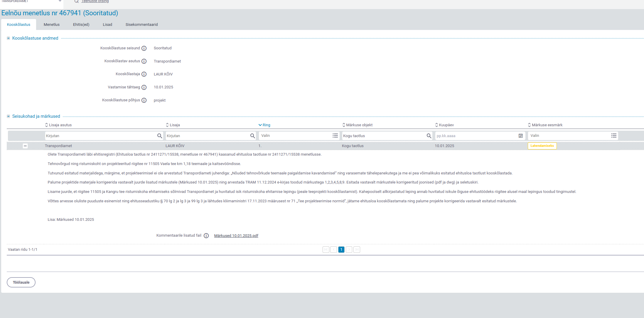Click search icon in Lisaja filter

252,136
